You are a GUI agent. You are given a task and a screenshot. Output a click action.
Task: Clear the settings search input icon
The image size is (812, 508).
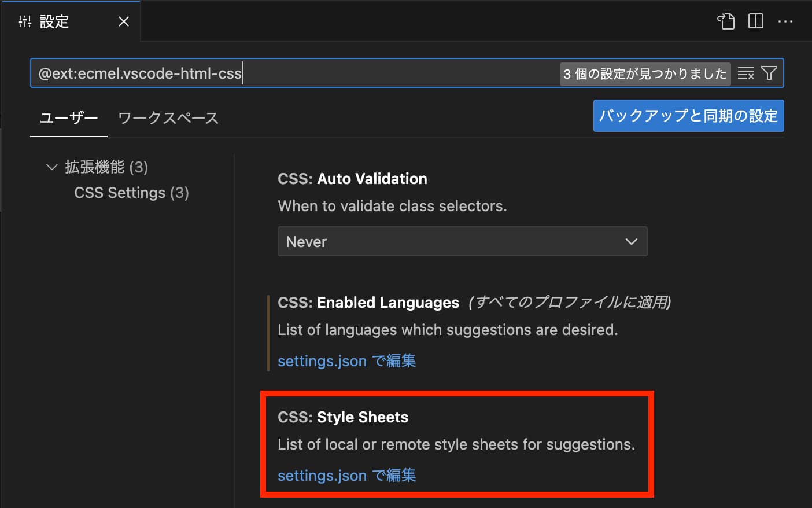(745, 73)
